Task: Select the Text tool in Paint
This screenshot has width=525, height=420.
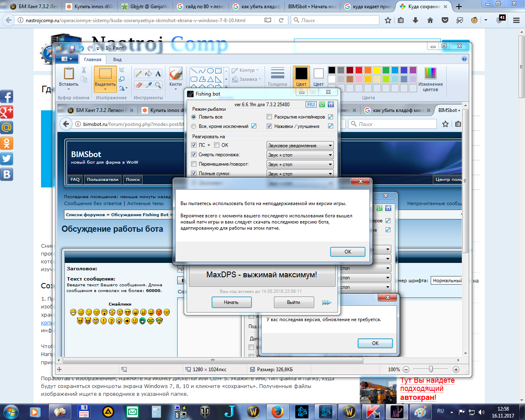Action: pos(158,74)
